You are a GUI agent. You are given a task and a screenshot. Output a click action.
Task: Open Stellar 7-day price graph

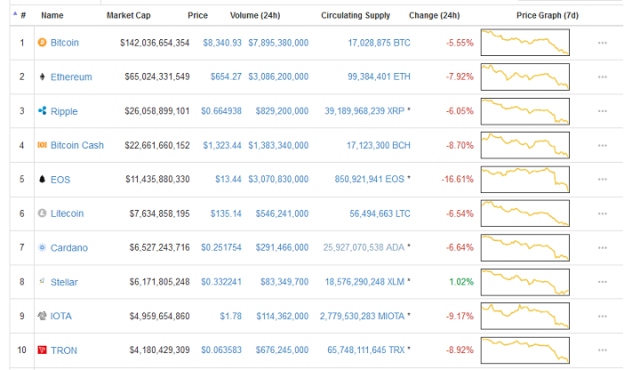click(x=525, y=282)
